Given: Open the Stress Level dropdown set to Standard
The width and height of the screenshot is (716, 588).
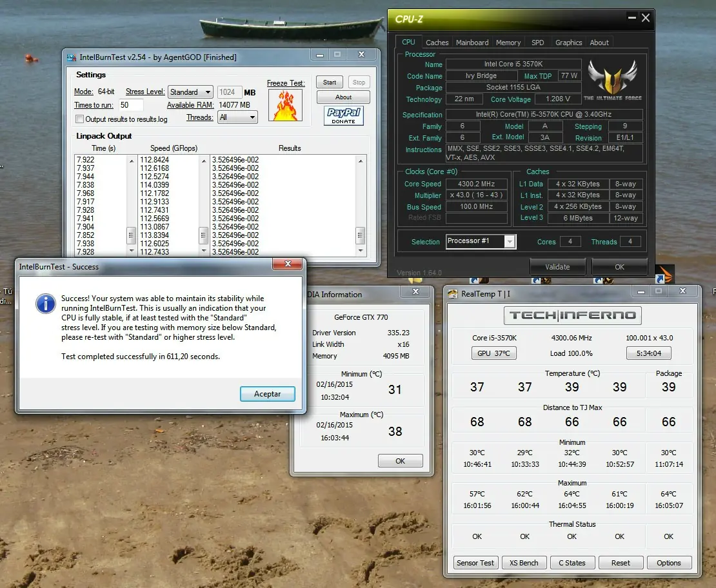Looking at the screenshot, I should [x=190, y=92].
